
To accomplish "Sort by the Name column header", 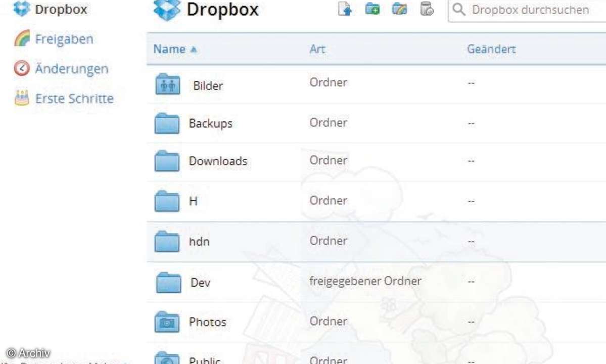I will [169, 49].
